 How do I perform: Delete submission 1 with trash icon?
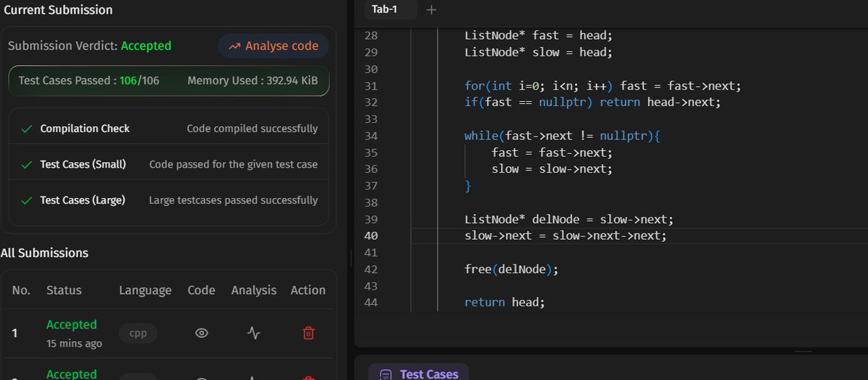point(308,333)
